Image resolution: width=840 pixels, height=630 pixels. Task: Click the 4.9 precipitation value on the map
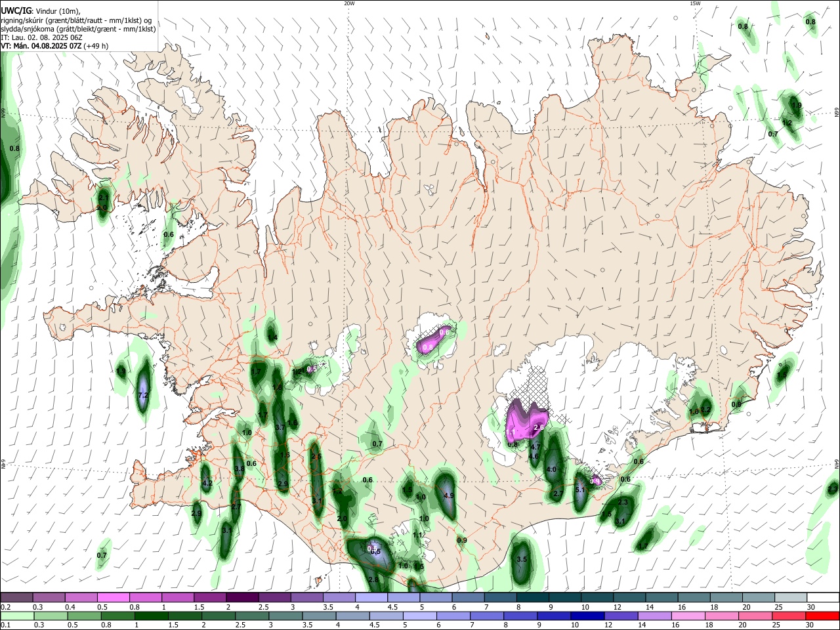point(449,495)
